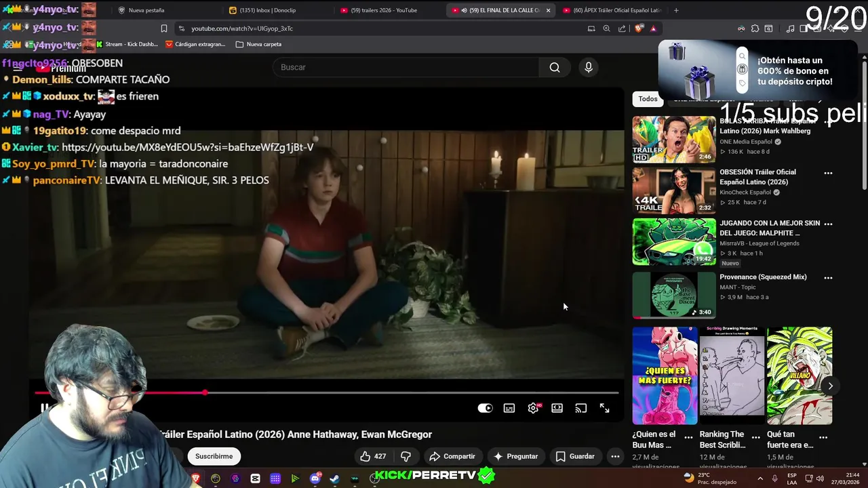
Task: Open Brave Shields lion icon
Action: click(638, 28)
